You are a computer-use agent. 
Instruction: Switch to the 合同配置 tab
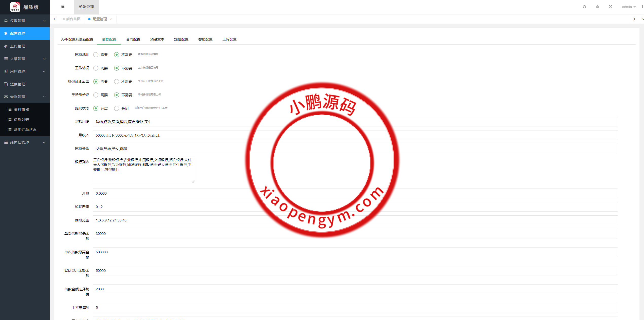click(x=133, y=39)
